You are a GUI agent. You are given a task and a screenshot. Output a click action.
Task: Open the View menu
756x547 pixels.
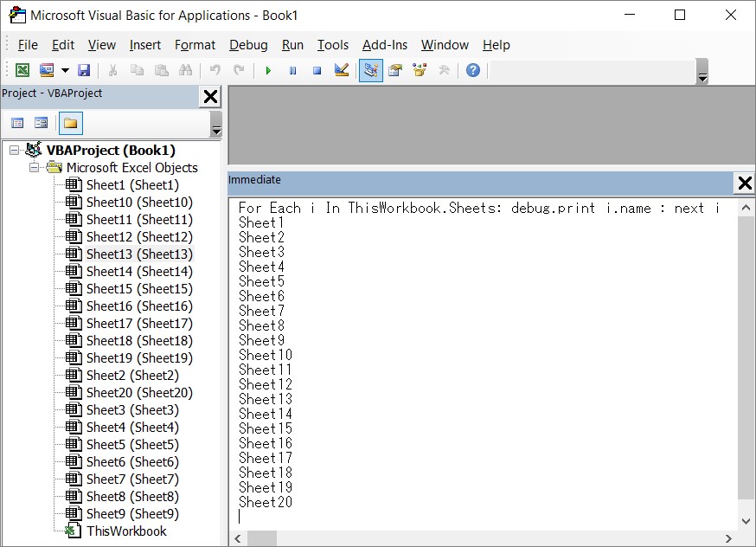click(102, 45)
